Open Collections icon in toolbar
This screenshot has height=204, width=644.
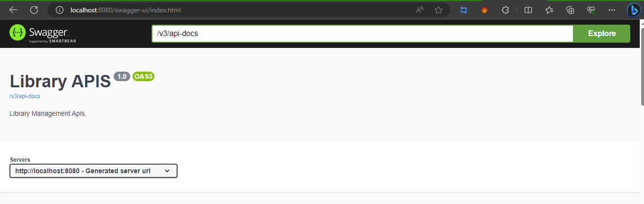(x=570, y=9)
